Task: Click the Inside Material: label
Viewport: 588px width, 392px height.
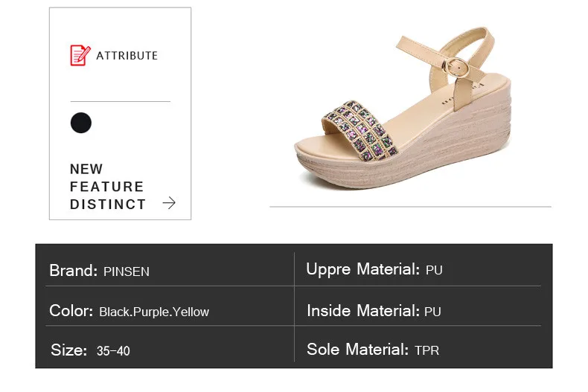Action: (363, 310)
